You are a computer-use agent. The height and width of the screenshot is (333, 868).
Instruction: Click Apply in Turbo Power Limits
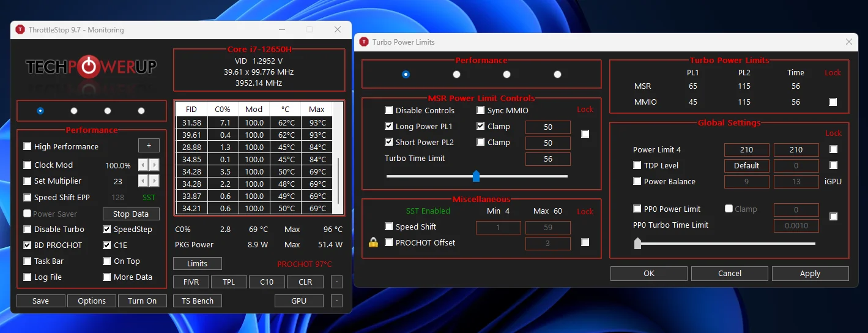pyautogui.click(x=810, y=273)
